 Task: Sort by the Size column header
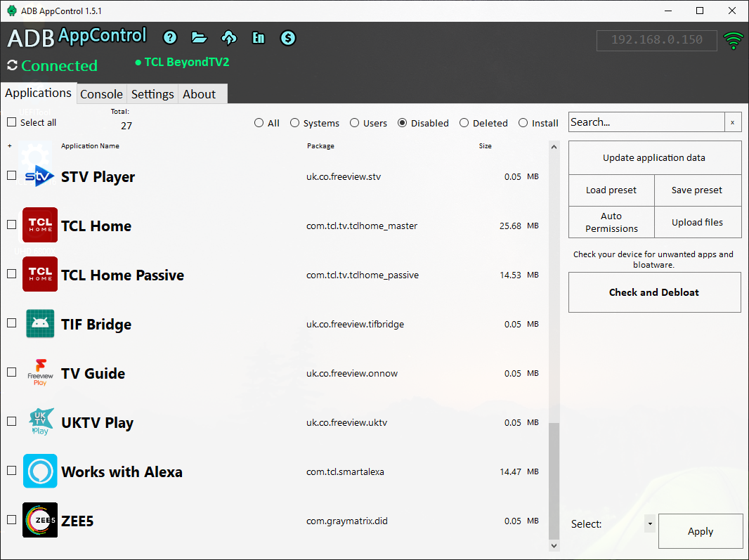pos(486,145)
